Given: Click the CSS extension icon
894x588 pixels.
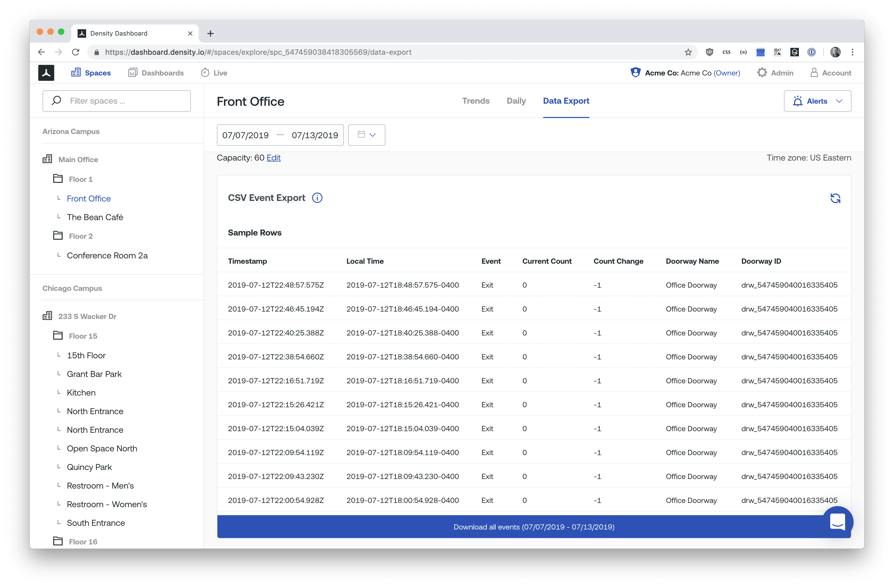Looking at the screenshot, I should coord(726,52).
